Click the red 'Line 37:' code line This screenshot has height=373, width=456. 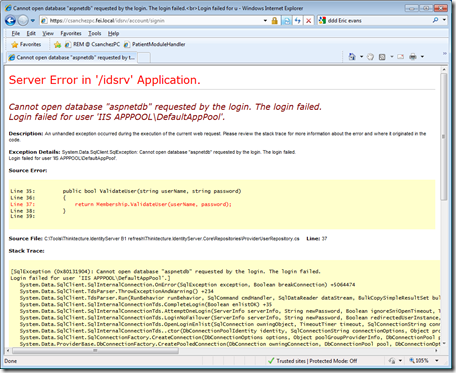(121, 204)
